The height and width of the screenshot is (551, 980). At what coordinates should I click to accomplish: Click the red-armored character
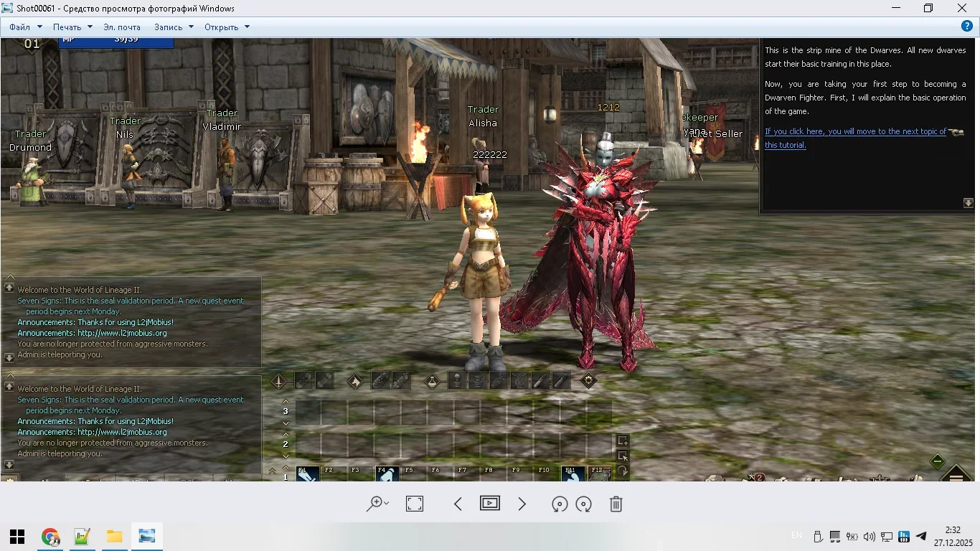(x=599, y=251)
